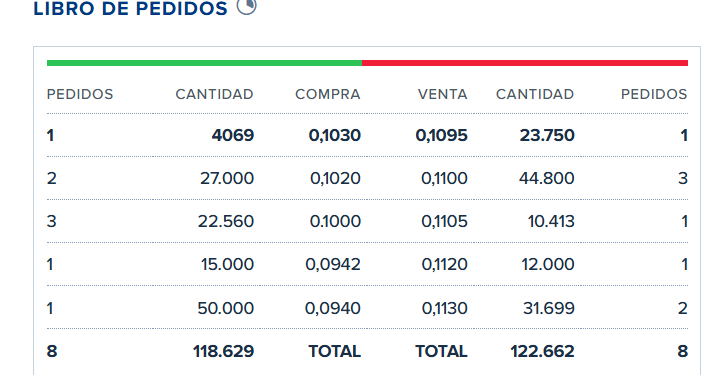
Task: Select the best bid price 0,1030
Action: click(x=335, y=135)
